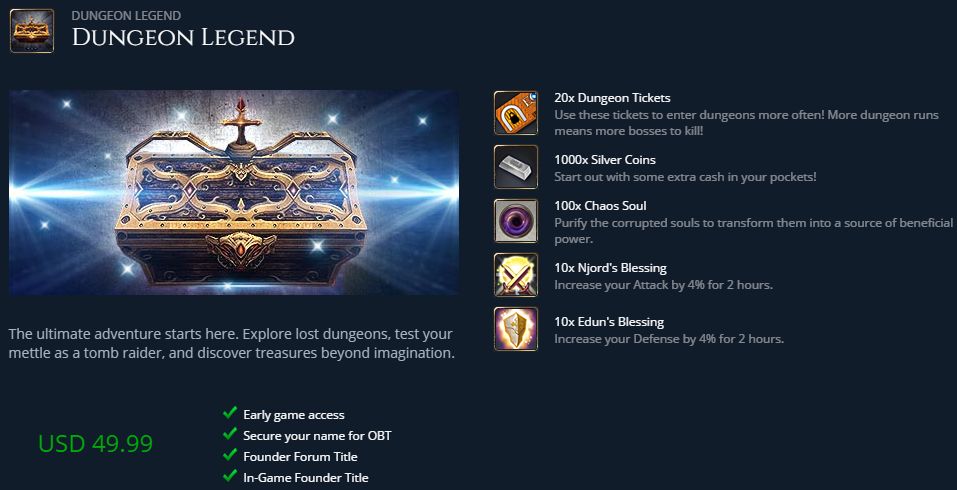The height and width of the screenshot is (490, 957).
Task: Click the USD 49.99 price
Action: point(95,444)
